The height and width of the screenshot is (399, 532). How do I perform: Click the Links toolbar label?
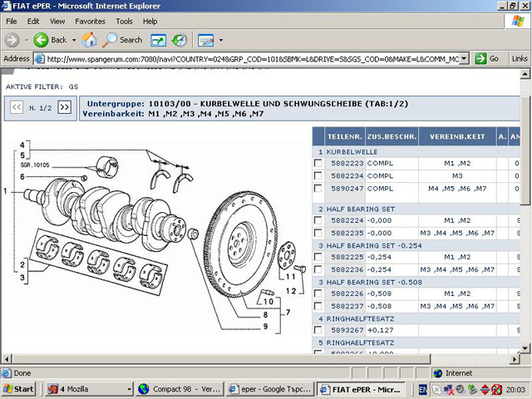[x=519, y=59]
